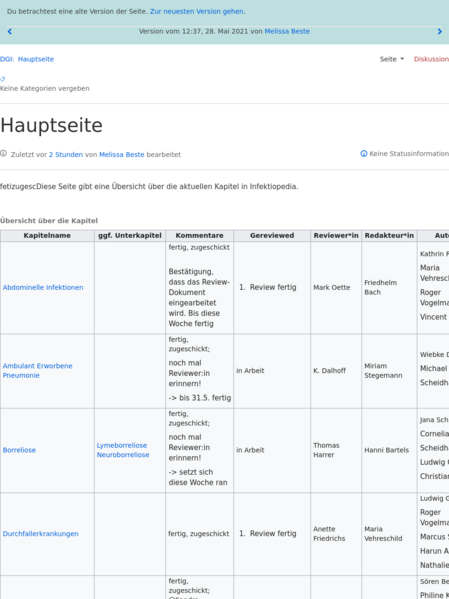Viewport: 449px width, 599px height.
Task: Open the Borreliose chapter link
Action: [19, 450]
